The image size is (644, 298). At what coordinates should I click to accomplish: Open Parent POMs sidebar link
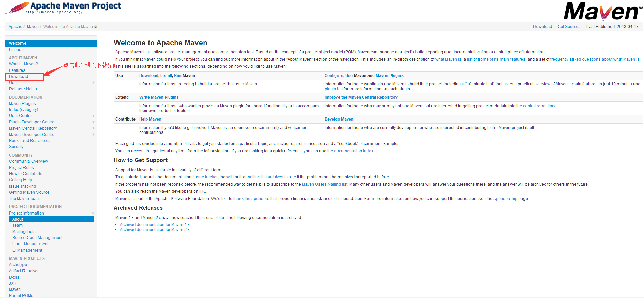click(x=21, y=296)
